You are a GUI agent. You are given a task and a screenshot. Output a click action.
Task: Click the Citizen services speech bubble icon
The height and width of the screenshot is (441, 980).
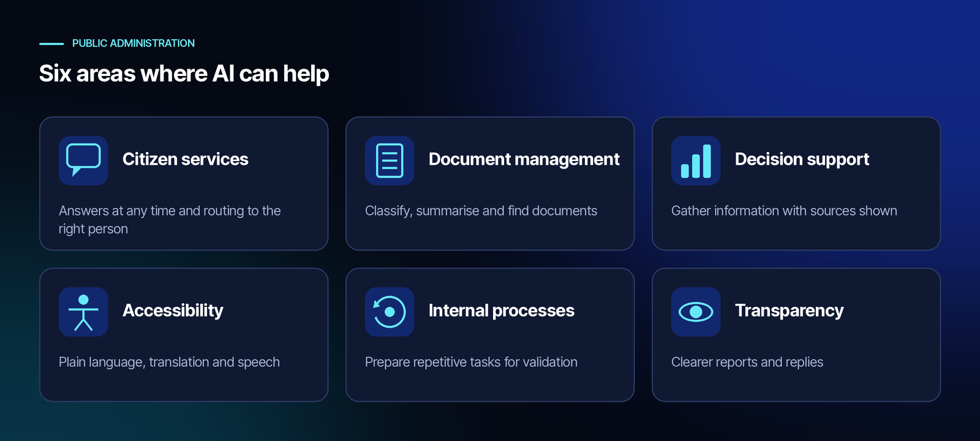[83, 160]
